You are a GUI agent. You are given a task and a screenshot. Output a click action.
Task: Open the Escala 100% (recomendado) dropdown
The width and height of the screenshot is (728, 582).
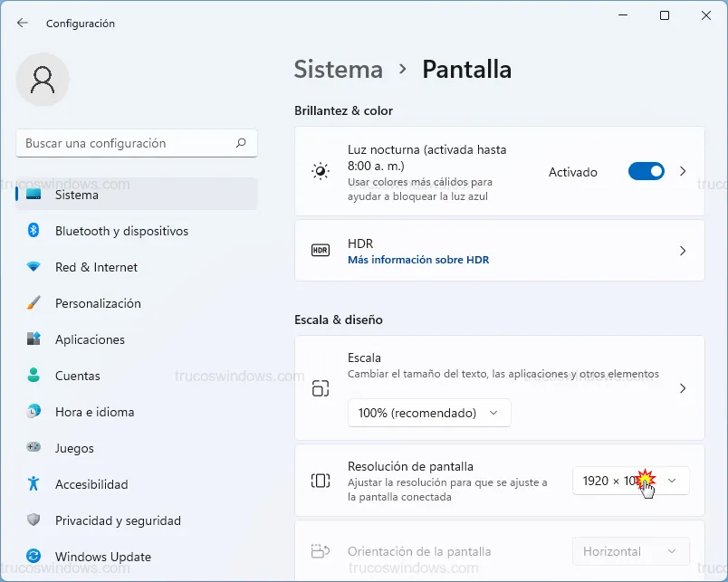[429, 413]
